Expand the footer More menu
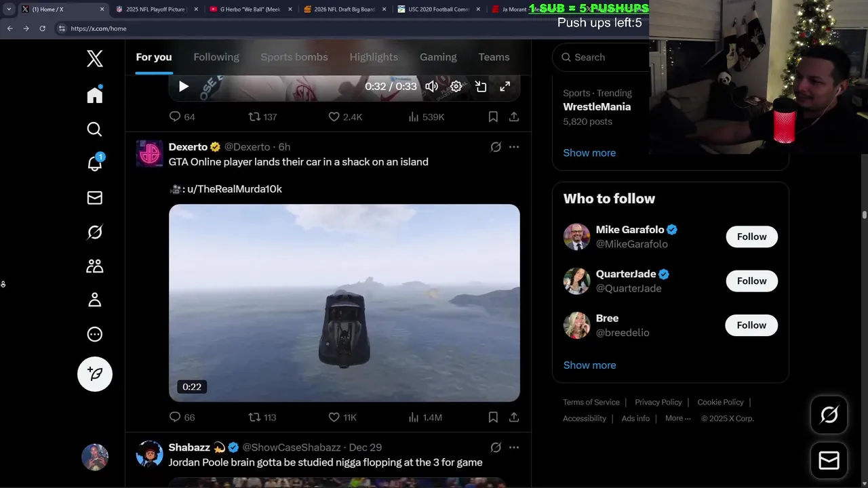Image resolution: width=868 pixels, height=488 pixels. 677,418
